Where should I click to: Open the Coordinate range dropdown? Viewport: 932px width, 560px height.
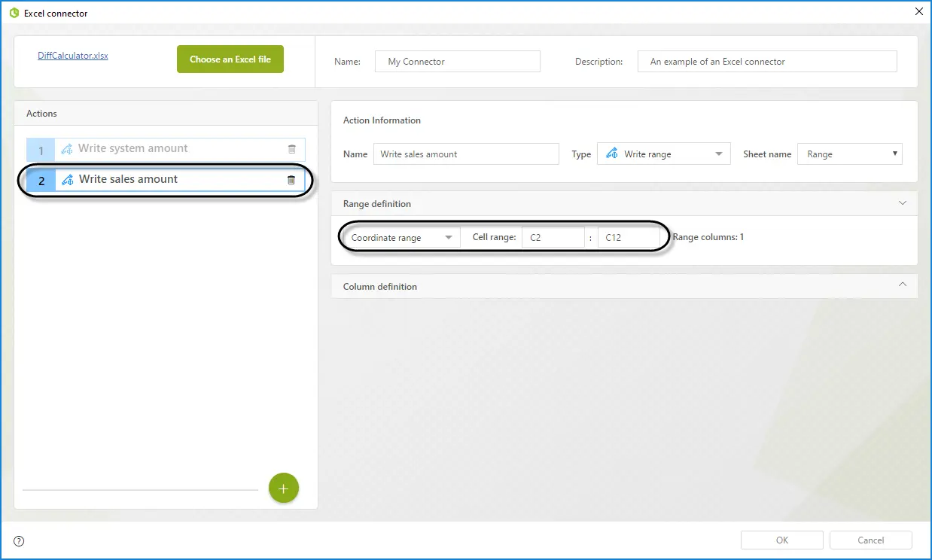(403, 238)
